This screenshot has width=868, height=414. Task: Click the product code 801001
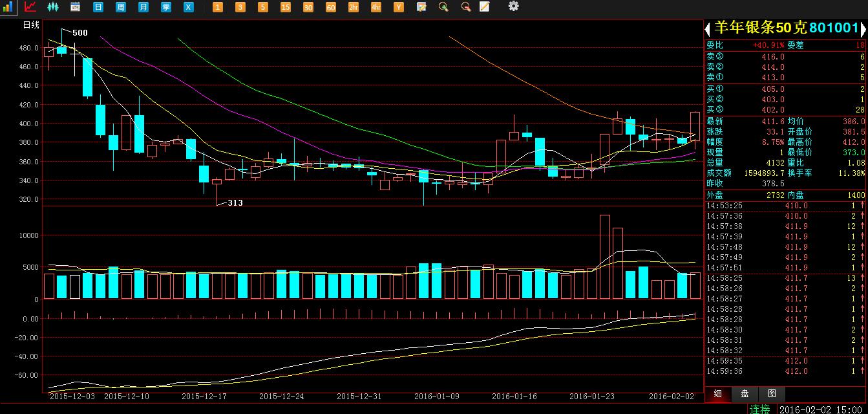pos(834,28)
